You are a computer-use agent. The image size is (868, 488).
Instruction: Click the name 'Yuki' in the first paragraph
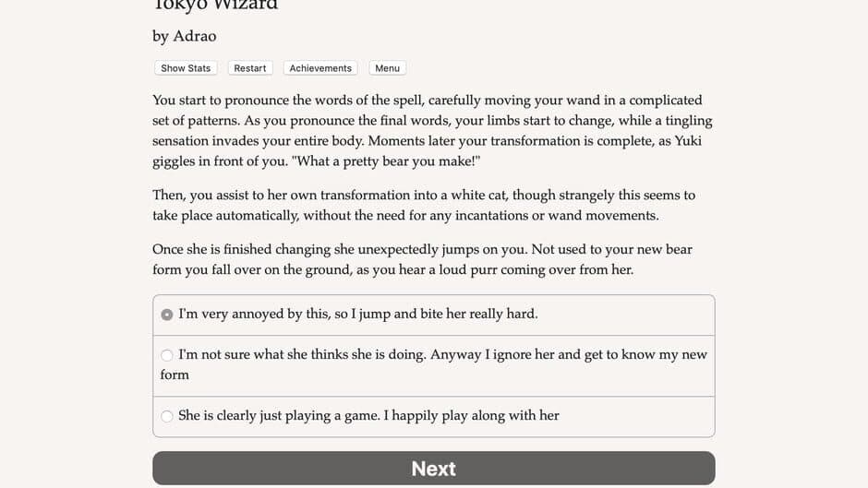688,141
